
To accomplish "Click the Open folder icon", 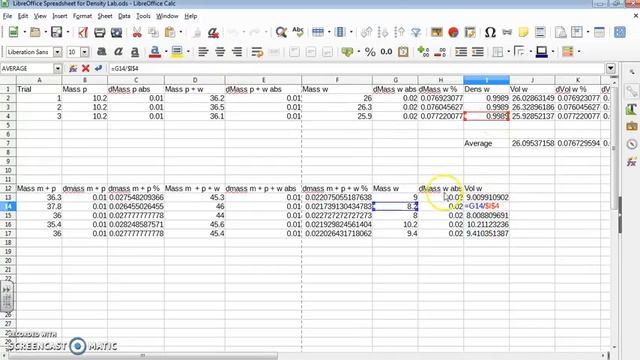I will [x=36, y=32].
